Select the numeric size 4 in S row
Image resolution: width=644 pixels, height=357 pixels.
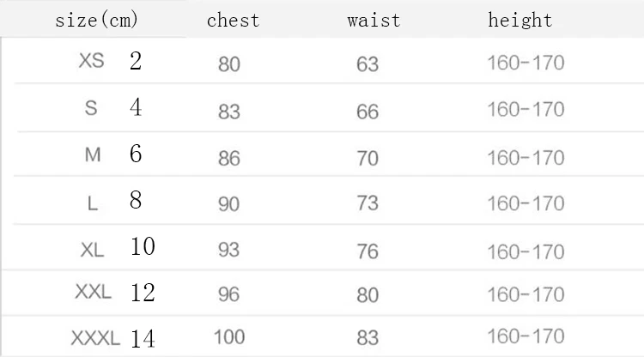[x=136, y=109]
